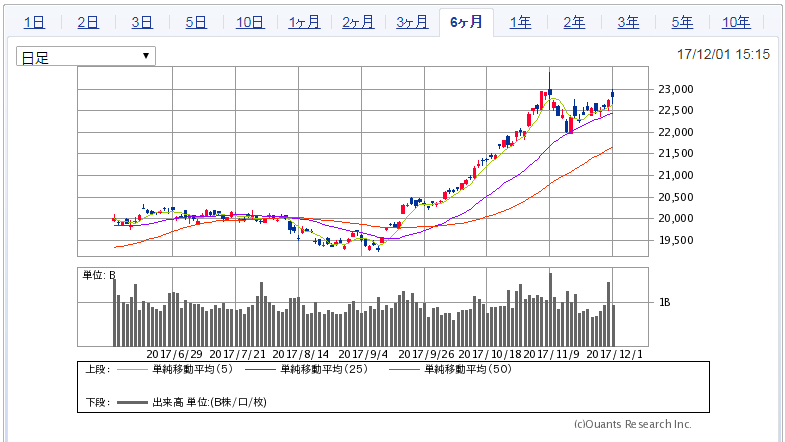Click the active 6ヶ月 tab
The image size is (785, 442).
tap(466, 22)
